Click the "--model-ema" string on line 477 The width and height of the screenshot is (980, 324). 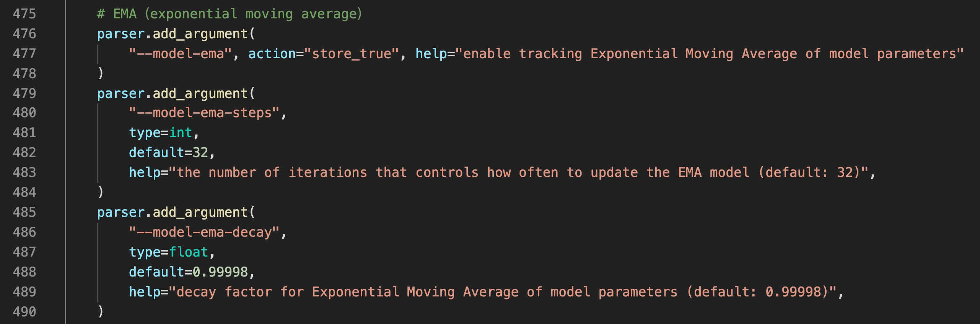[180, 54]
